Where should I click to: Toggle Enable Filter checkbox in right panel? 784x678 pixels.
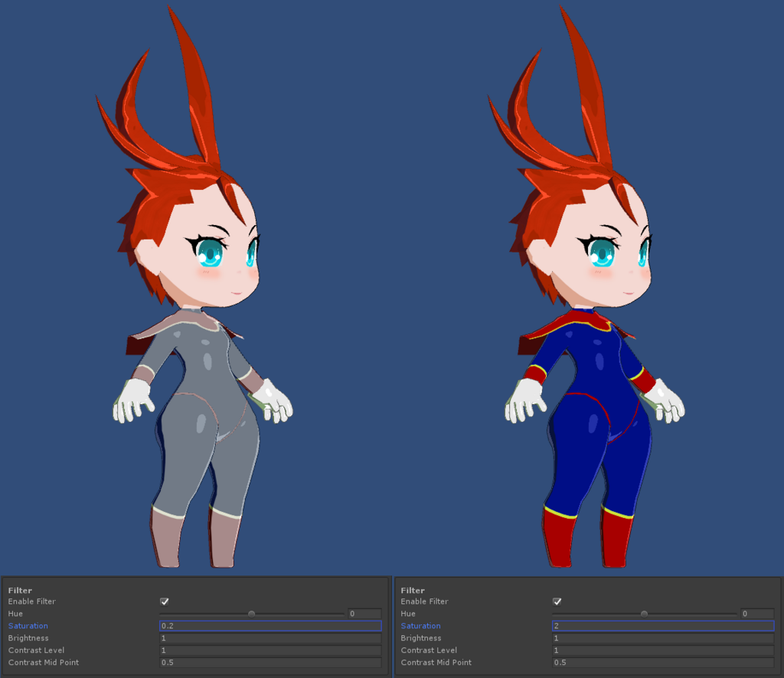(x=557, y=601)
